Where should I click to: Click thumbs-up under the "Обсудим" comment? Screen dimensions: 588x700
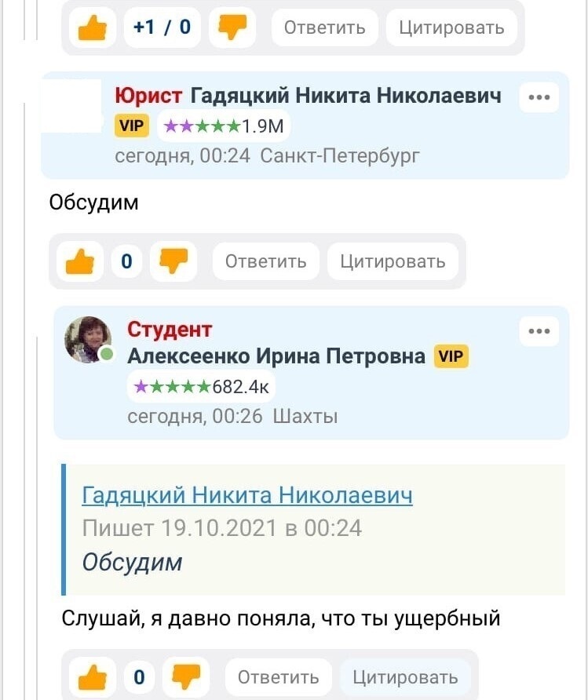(x=80, y=261)
